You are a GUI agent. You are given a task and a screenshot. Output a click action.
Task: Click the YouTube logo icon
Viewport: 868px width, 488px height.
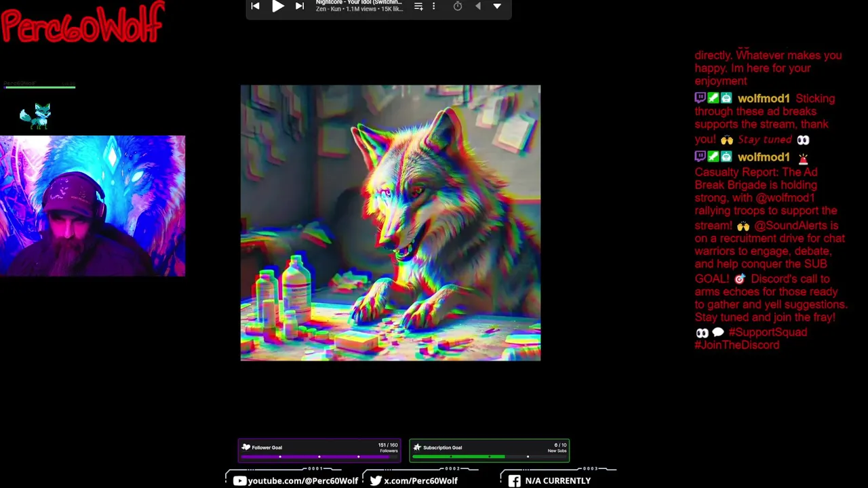tap(239, 481)
